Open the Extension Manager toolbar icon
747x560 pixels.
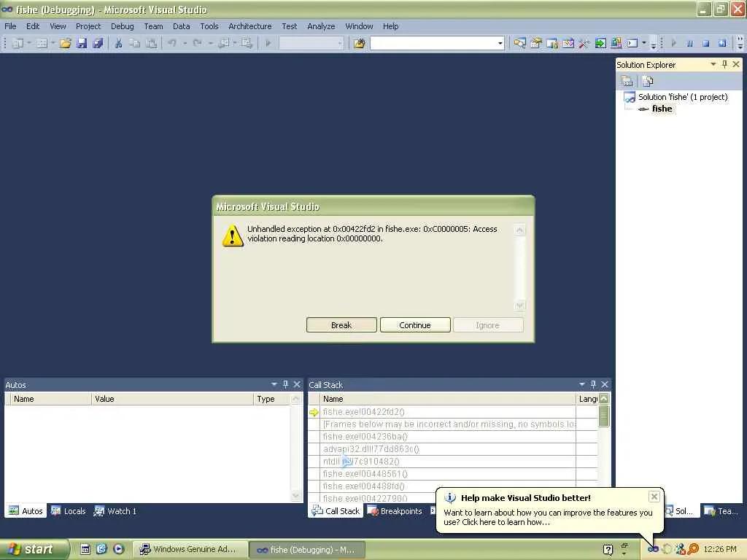coord(616,43)
